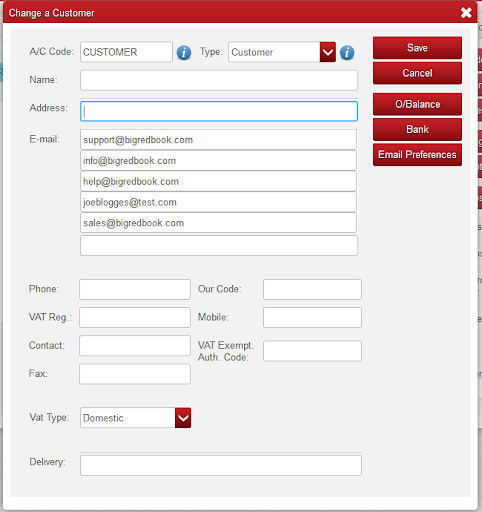Open the O/Balance dialog
482x512 pixels.
[x=417, y=104]
